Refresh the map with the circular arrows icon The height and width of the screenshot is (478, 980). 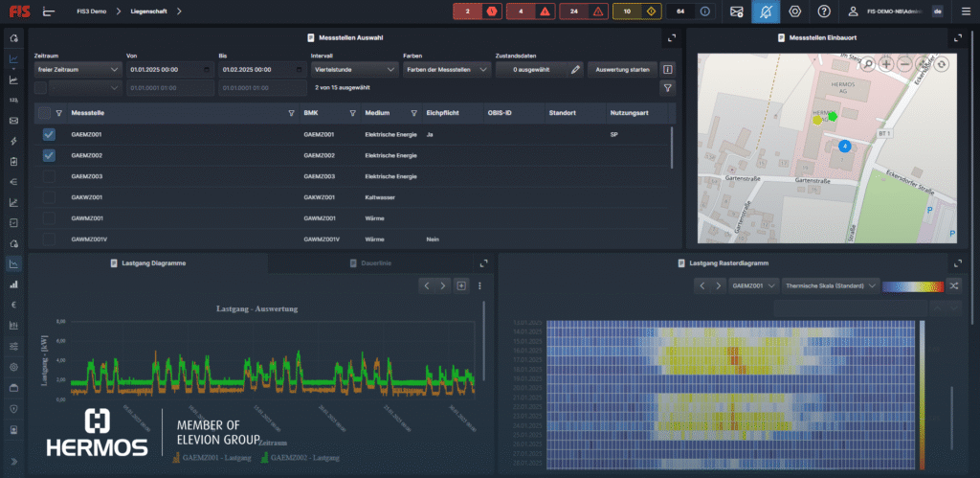[942, 64]
